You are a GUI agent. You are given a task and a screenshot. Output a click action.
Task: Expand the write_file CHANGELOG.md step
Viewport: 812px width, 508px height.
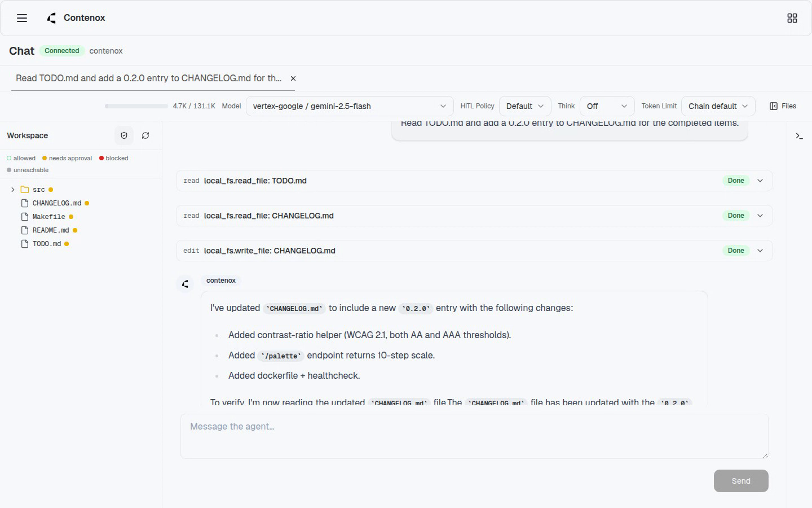tap(760, 251)
